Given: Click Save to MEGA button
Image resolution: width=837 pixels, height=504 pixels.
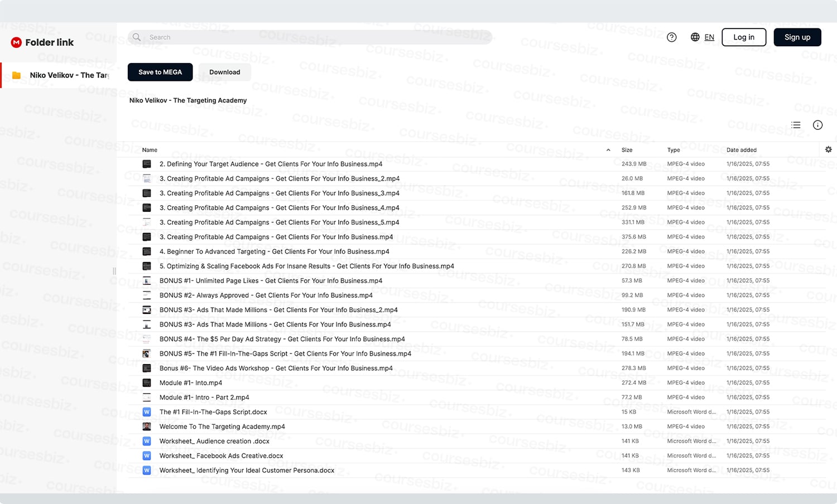Looking at the screenshot, I should tap(160, 72).
